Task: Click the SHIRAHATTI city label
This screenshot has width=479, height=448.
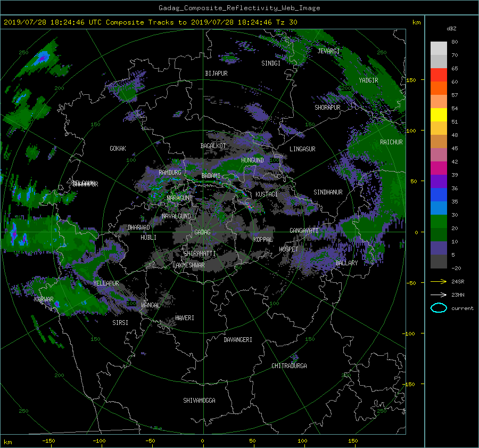Action: [200, 254]
